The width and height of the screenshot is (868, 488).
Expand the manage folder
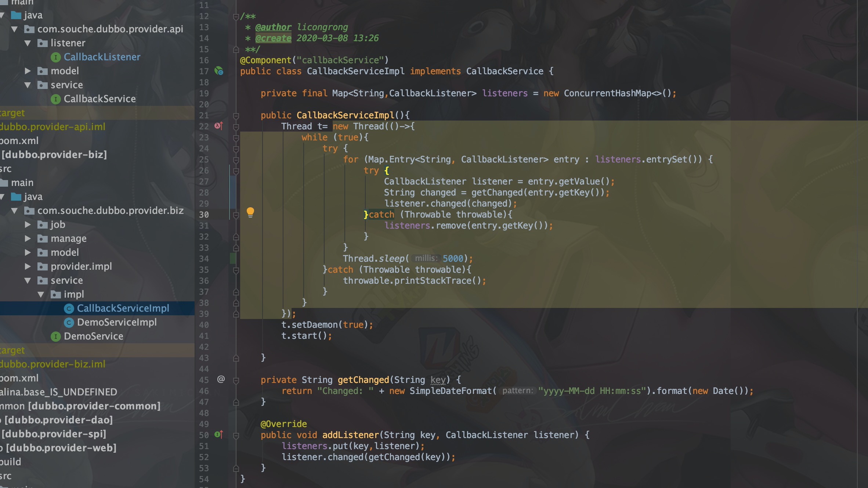[28, 238]
